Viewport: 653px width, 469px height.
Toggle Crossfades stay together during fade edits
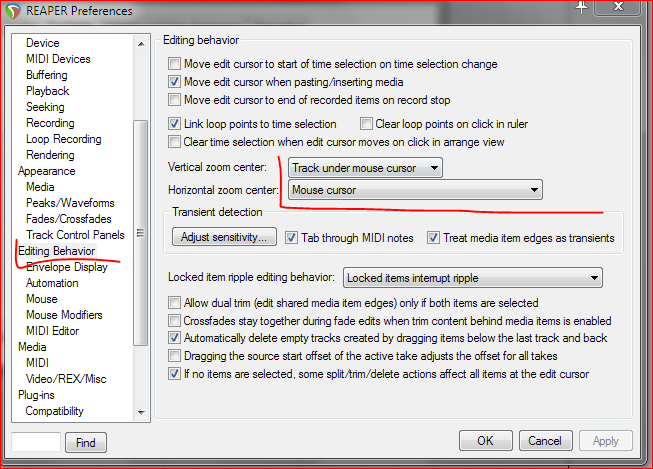(174, 320)
